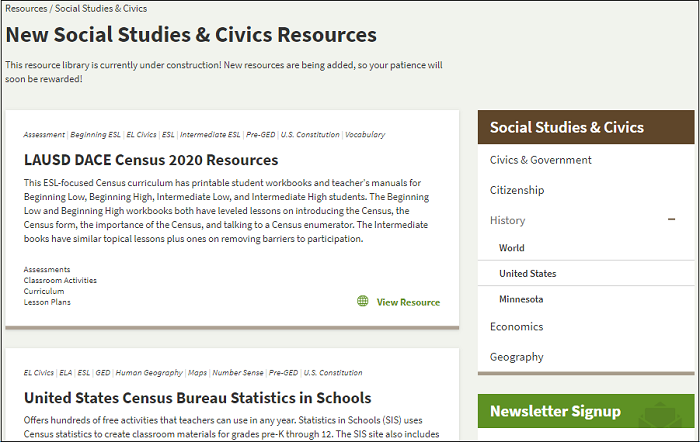Click the Classroom Activities resource type
The width and height of the screenshot is (700, 442).
pos(60,280)
